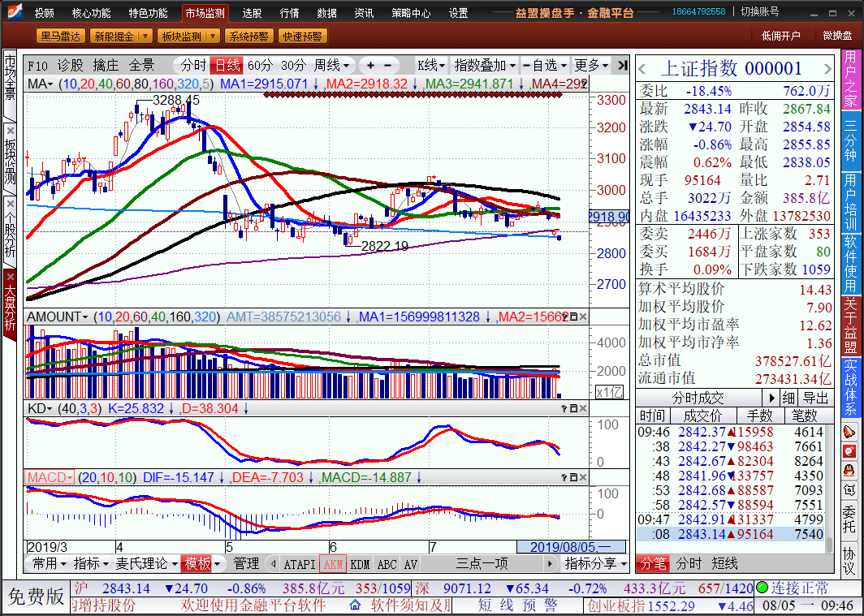The image size is (864, 616).
Task: Open the 自选 dropdown
Action: 545,66
